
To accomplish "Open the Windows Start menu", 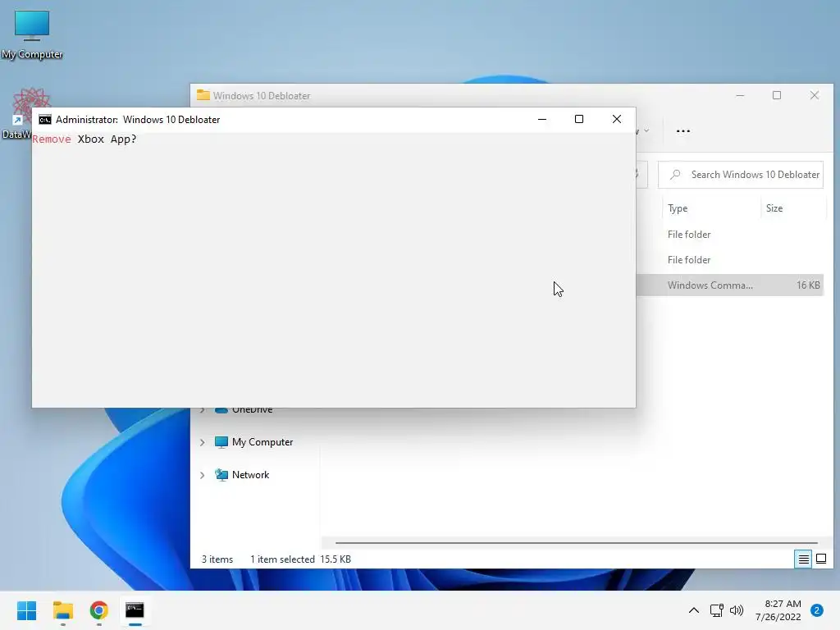I will tap(26, 610).
